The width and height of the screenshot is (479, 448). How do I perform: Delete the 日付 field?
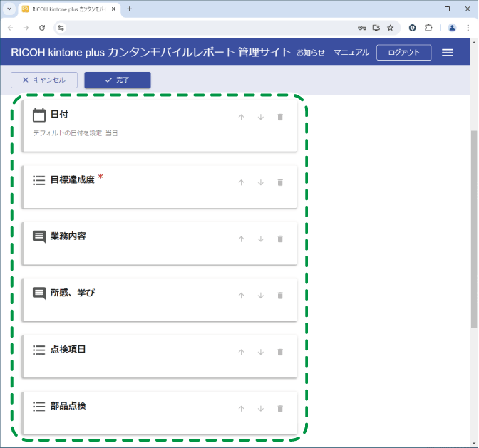(x=280, y=118)
